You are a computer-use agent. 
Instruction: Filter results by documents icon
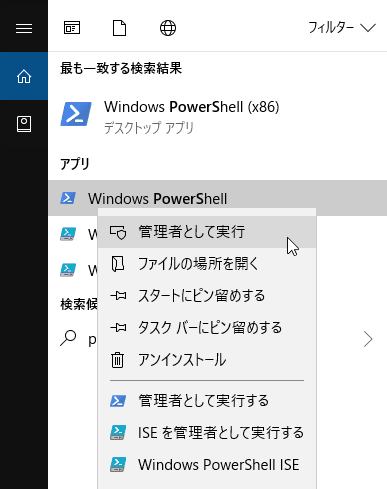[x=119, y=28]
